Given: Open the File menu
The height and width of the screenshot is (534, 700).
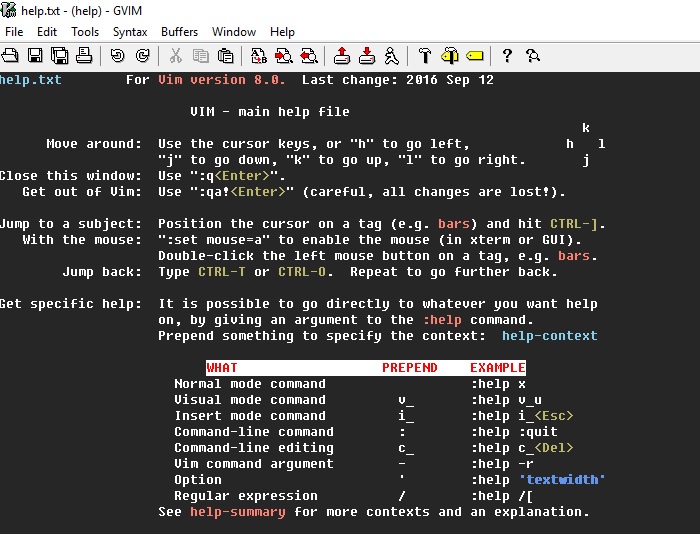Looking at the screenshot, I should [x=14, y=32].
